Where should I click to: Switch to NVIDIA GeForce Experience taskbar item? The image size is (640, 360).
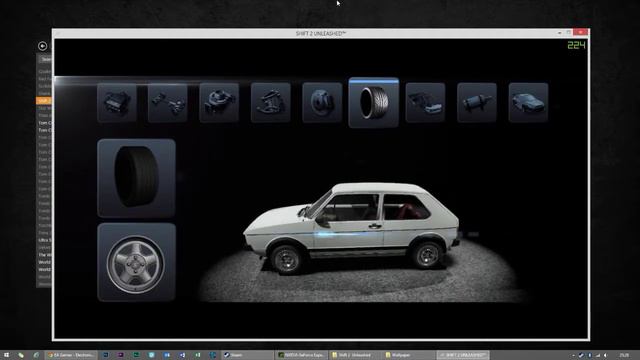coord(301,355)
